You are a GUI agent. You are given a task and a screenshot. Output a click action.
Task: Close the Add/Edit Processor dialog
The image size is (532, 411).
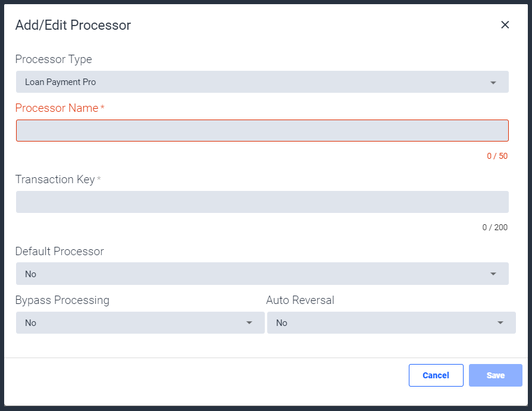pyautogui.click(x=505, y=25)
